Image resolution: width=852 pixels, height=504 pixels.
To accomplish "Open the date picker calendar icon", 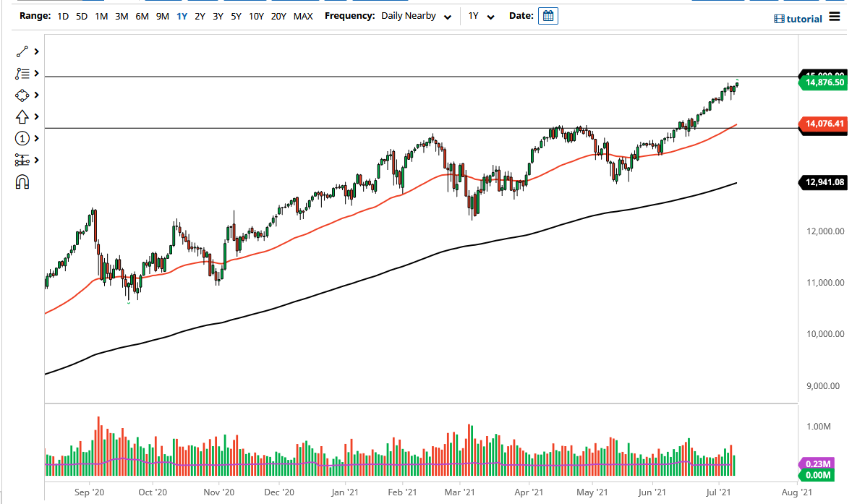I will point(548,15).
